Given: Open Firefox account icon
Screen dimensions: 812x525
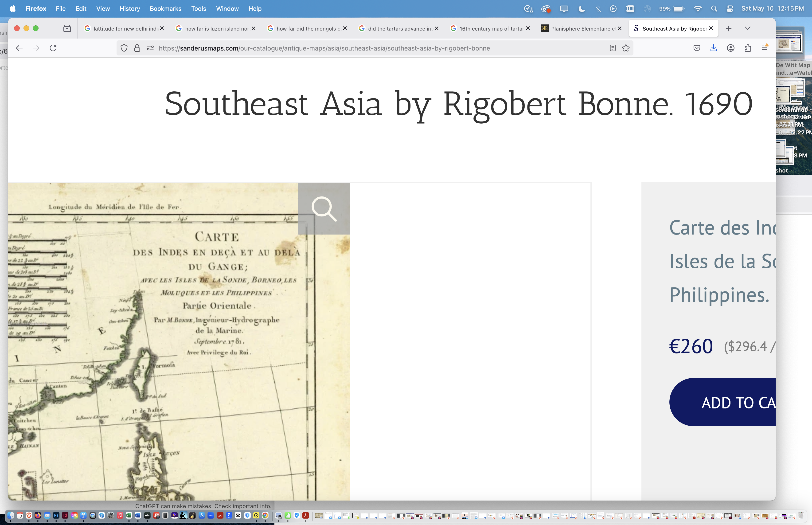Looking at the screenshot, I should point(730,48).
